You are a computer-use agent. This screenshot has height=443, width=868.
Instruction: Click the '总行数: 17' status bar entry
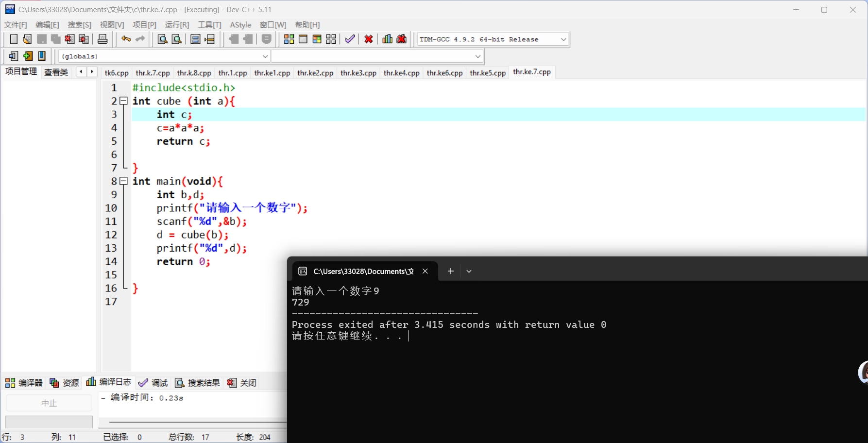click(189, 437)
